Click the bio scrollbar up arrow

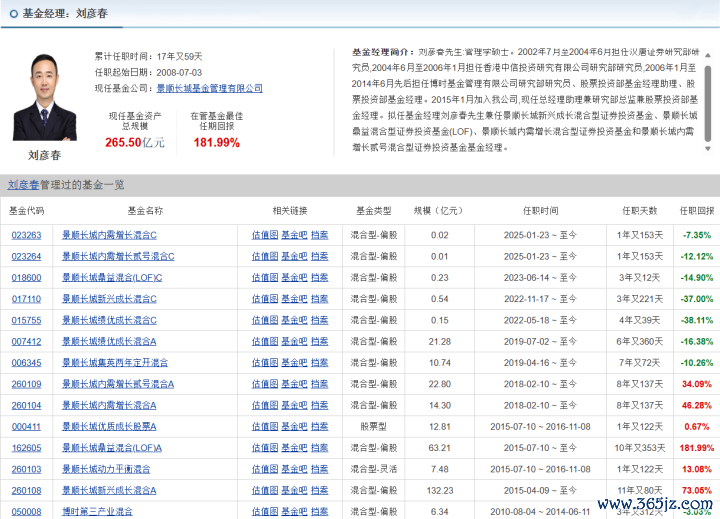[x=708, y=55]
